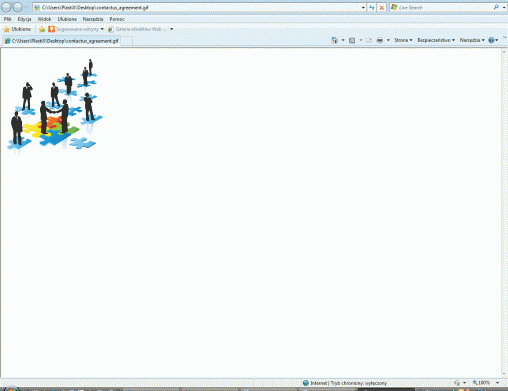Add to favorites bar with star-arrow icon
The image size is (508, 391).
42,29
